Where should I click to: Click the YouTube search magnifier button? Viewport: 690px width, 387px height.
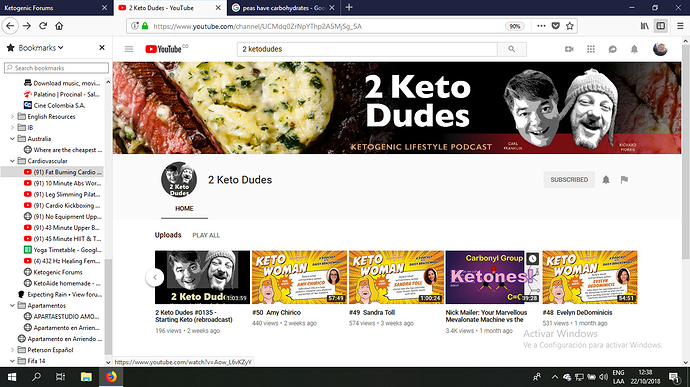pos(511,49)
